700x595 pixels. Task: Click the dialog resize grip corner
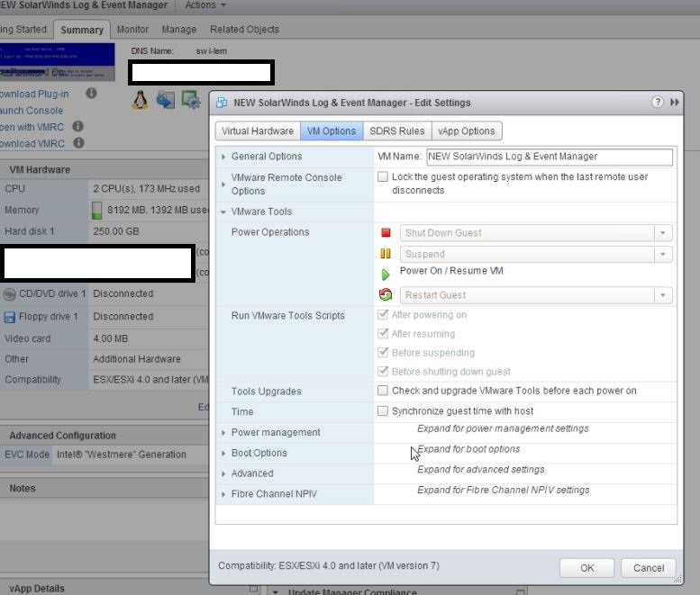[x=677, y=579]
